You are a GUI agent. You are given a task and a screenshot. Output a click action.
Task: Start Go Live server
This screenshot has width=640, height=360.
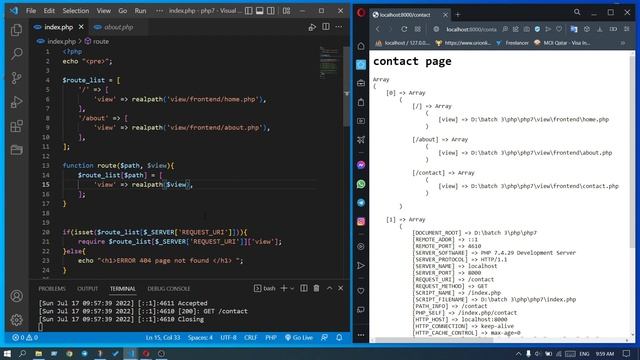point(299,338)
